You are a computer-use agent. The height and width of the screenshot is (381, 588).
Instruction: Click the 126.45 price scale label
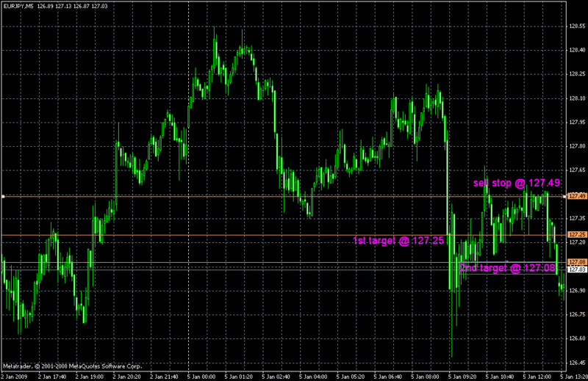click(x=577, y=363)
